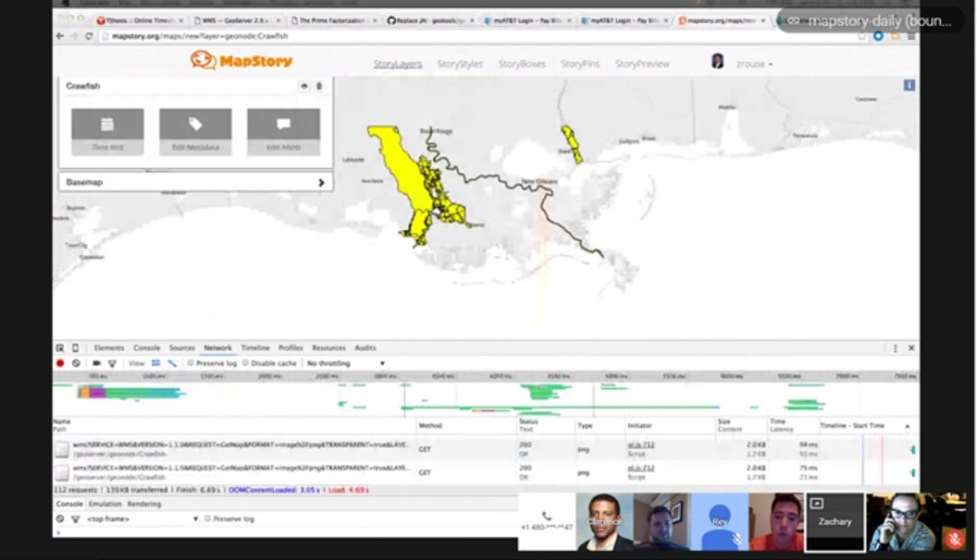The height and width of the screenshot is (560, 977).
Task: Click the blue info icon on map
Action: 909,85
